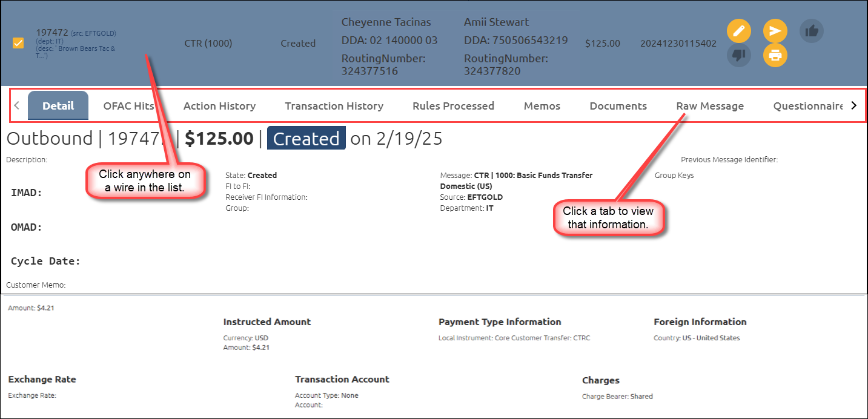The height and width of the screenshot is (419, 868).
Task: Uncheck the checkbox for wire 197472
Action: tap(18, 43)
